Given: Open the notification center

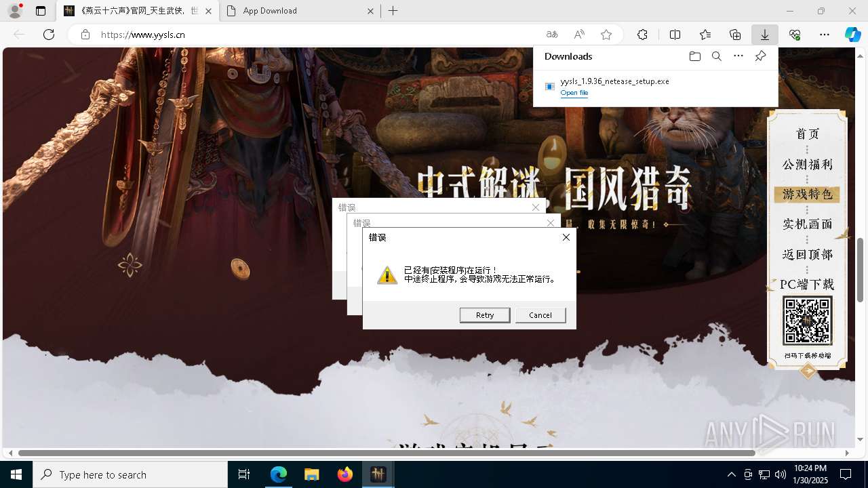Looking at the screenshot, I should pyautogui.click(x=846, y=474).
